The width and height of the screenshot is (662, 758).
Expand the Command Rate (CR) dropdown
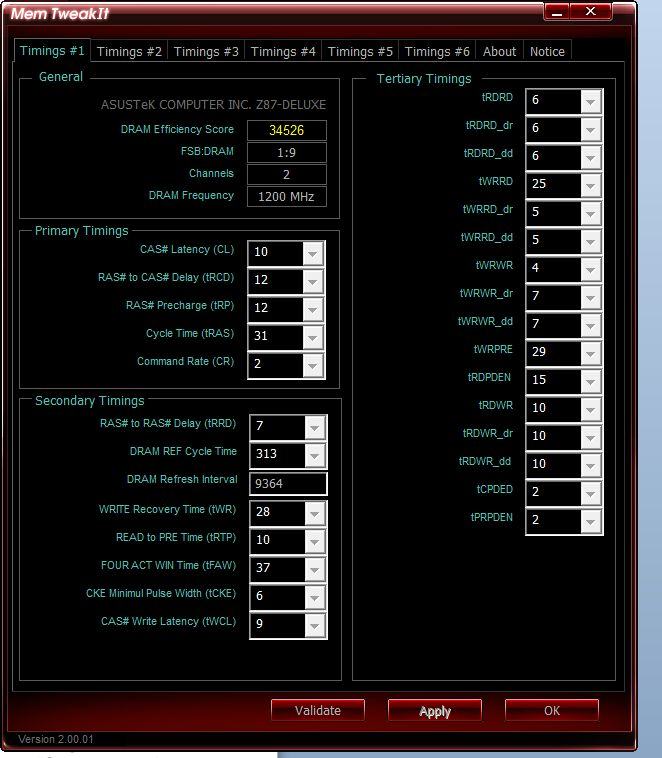click(x=313, y=365)
